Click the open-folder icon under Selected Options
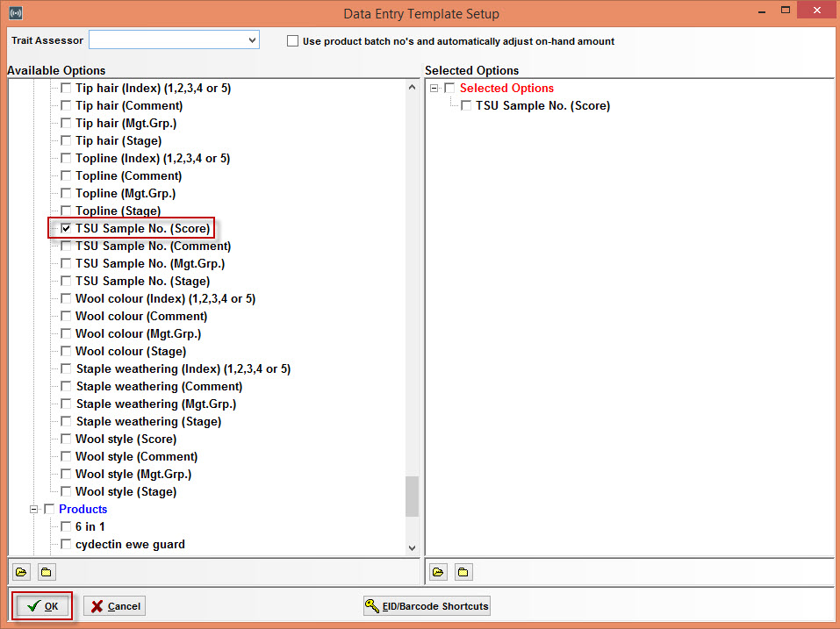The width and height of the screenshot is (840, 629). (x=438, y=572)
